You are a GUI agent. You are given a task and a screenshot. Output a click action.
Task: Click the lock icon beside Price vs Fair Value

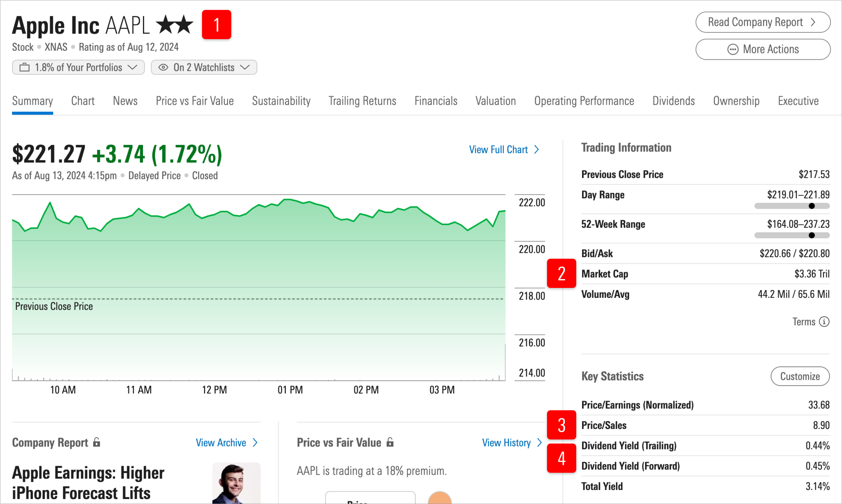390,442
